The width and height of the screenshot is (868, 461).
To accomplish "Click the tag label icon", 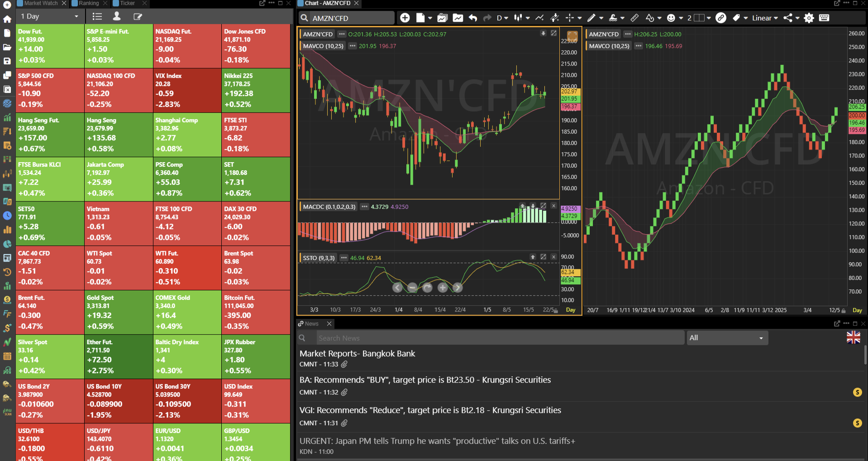I will click(x=736, y=18).
